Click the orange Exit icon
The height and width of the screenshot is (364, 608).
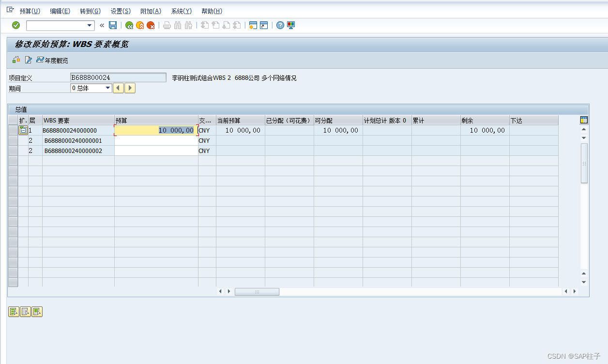pyautogui.click(x=140, y=25)
